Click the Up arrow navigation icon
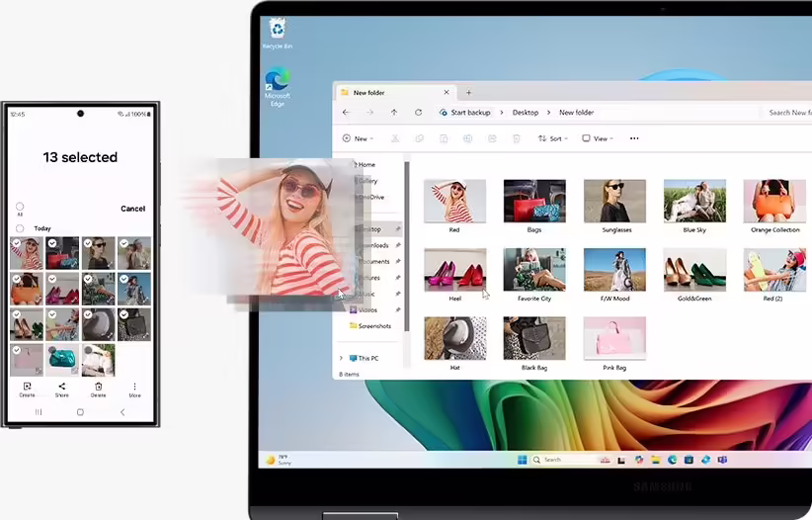The height and width of the screenshot is (520, 812). (394, 113)
